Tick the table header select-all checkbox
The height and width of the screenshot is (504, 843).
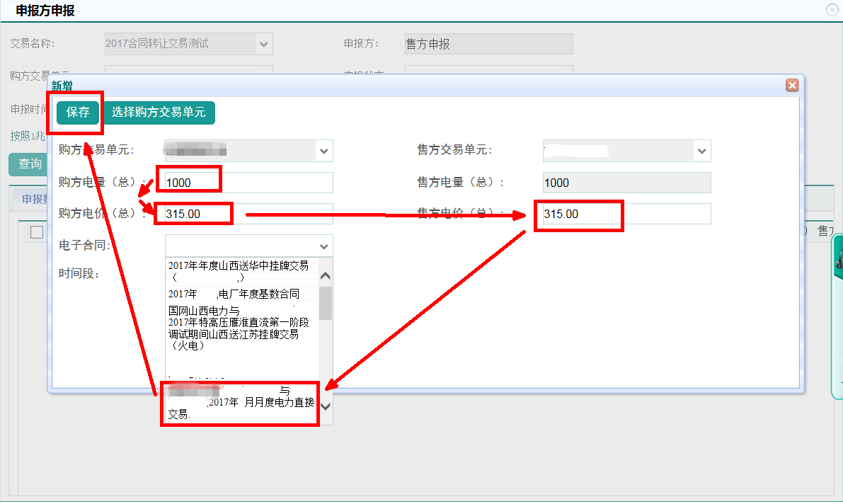pyautogui.click(x=37, y=232)
